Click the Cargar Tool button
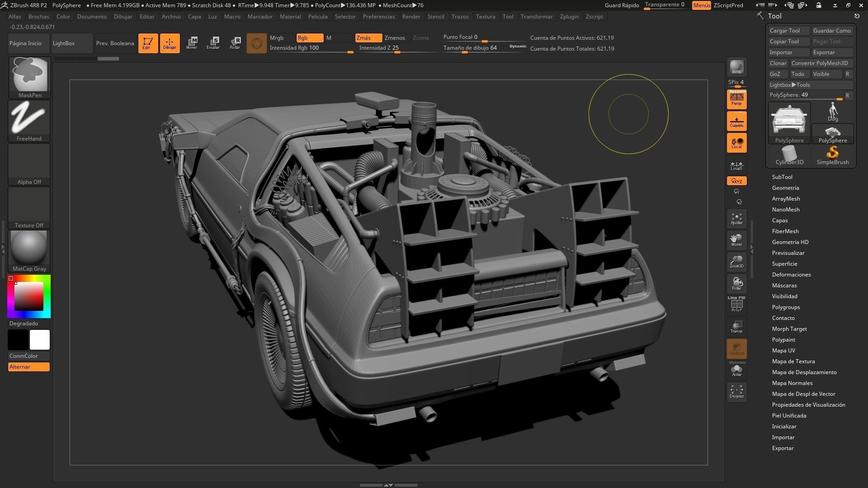868x488 pixels. click(x=789, y=31)
